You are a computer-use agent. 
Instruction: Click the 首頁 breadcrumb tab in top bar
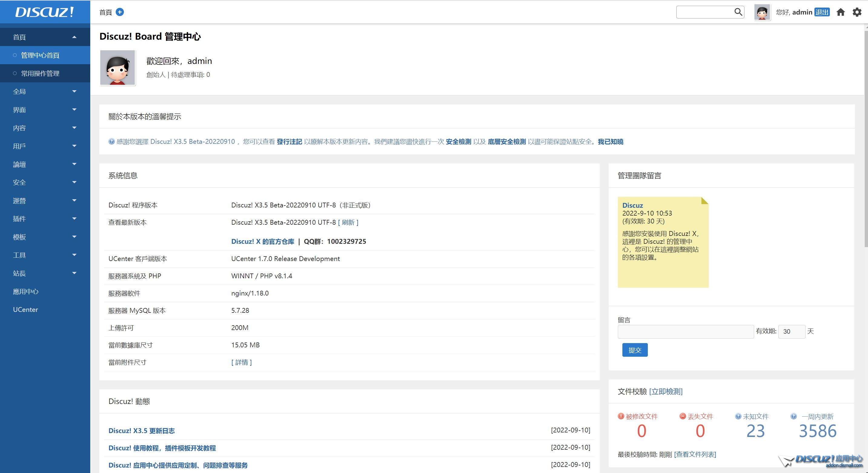pyautogui.click(x=105, y=12)
